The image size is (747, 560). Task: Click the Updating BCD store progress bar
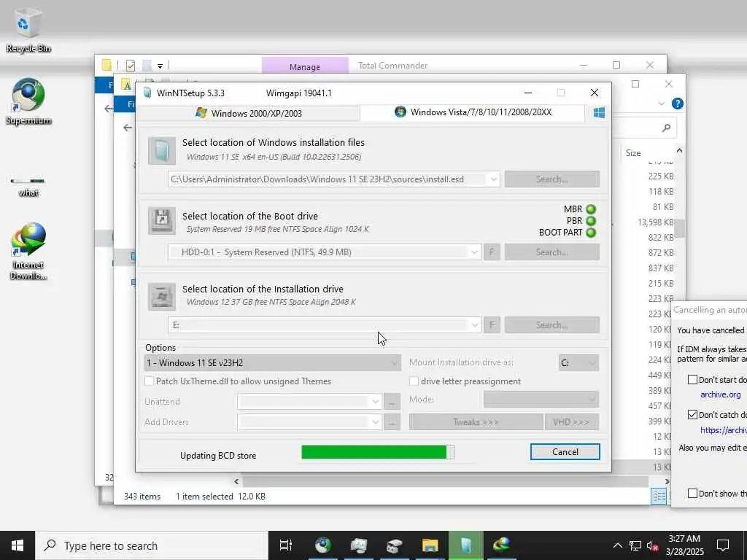click(x=378, y=452)
